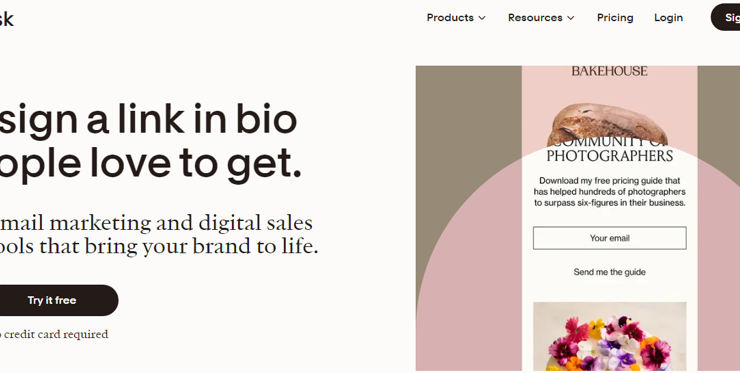The width and height of the screenshot is (740, 373).
Task: Click the link in bio headline
Action: (149, 141)
